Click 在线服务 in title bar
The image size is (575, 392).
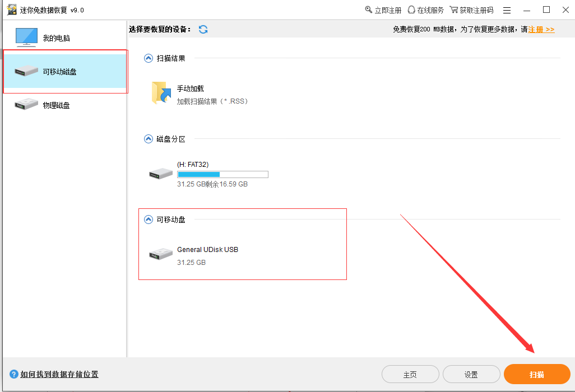tap(430, 10)
